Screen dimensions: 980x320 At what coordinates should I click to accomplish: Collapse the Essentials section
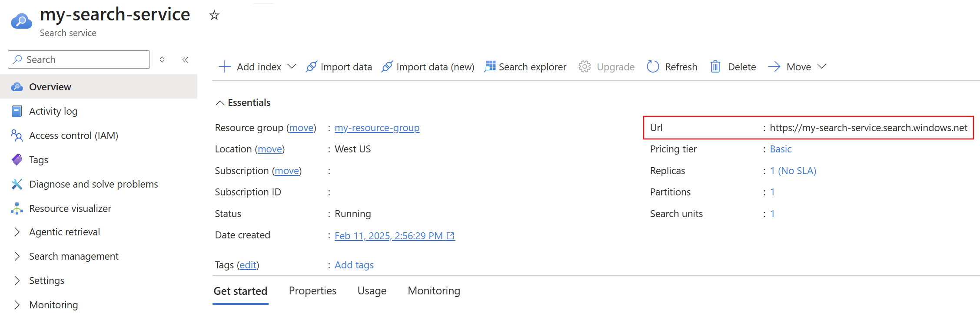coord(220,103)
